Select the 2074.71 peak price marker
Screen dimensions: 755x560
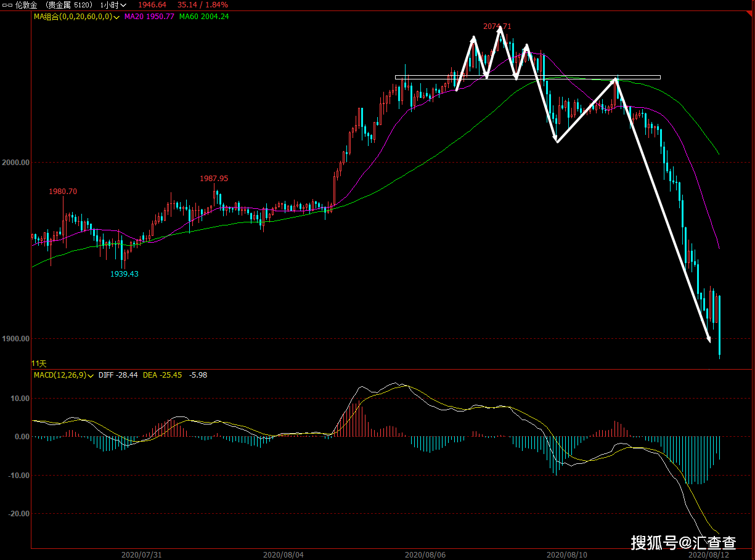point(497,26)
